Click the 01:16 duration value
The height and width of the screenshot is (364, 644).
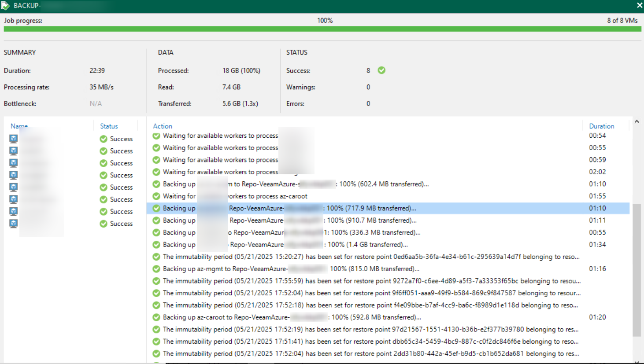pyautogui.click(x=597, y=269)
